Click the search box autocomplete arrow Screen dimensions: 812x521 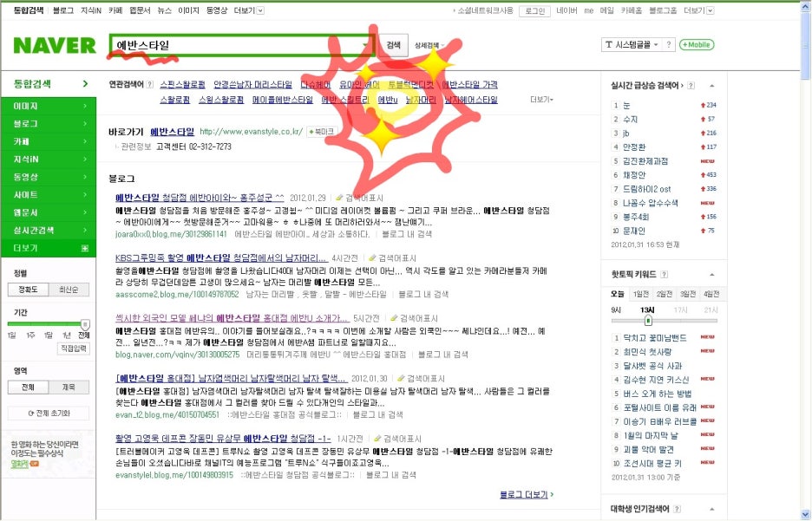tap(365, 45)
